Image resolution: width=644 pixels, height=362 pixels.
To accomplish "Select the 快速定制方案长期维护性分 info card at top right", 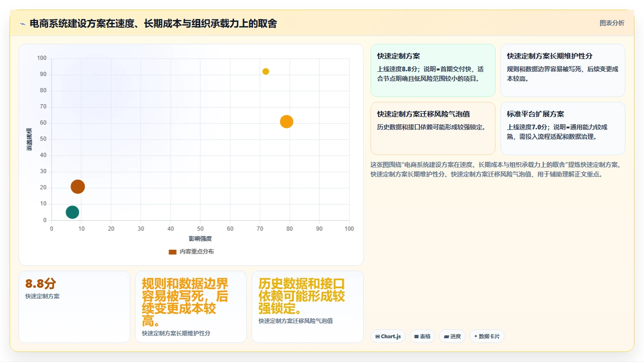I will click(x=563, y=70).
